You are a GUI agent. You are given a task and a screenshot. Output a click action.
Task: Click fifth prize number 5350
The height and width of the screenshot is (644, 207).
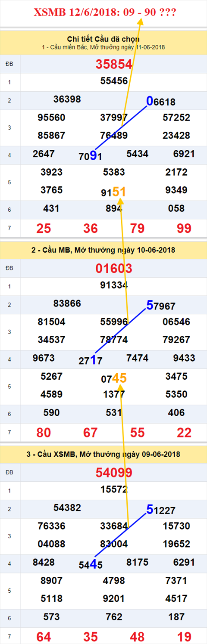pyautogui.click(x=176, y=394)
